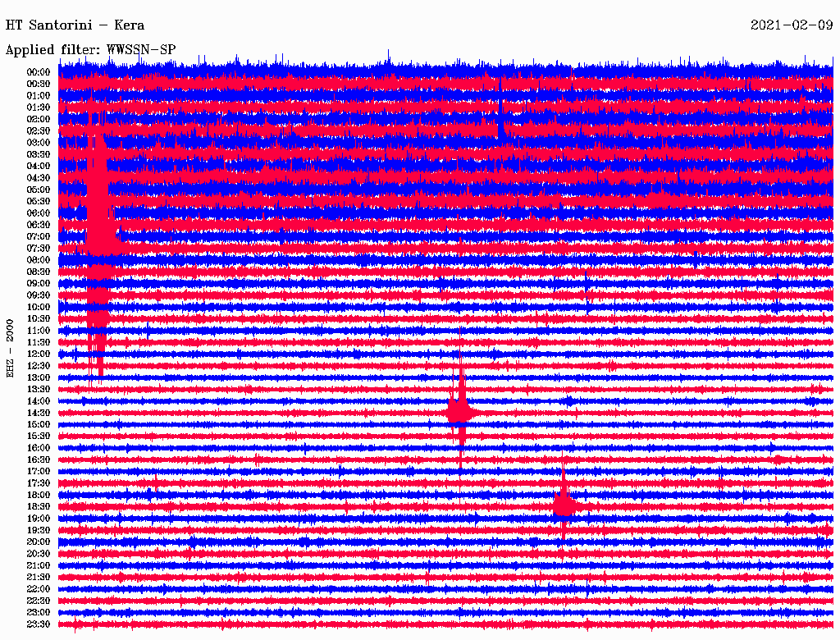Click the 'Applied filter: WWSSN-SP' label
840x640 pixels.
[x=90, y=50]
